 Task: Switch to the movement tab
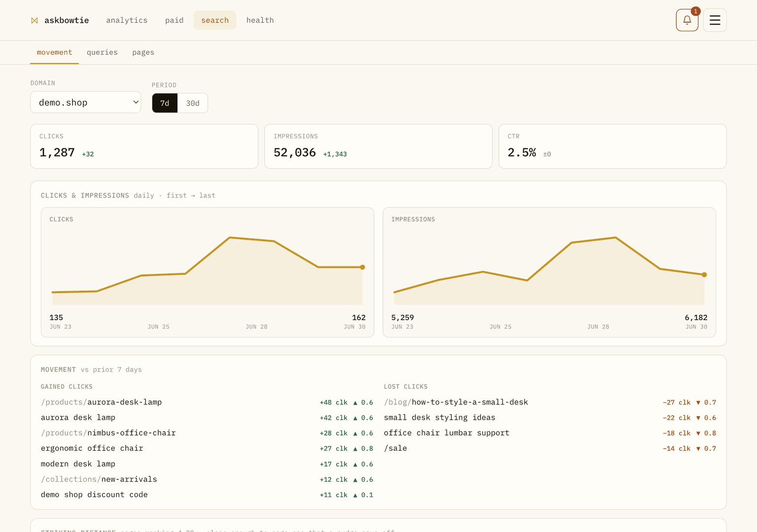54,52
